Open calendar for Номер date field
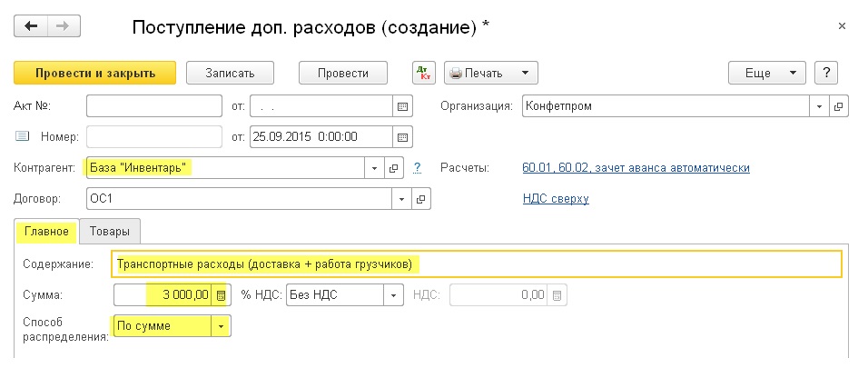 (402, 137)
